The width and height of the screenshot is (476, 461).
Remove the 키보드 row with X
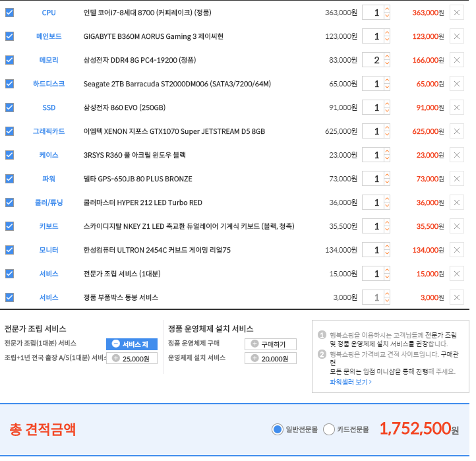coord(457,226)
